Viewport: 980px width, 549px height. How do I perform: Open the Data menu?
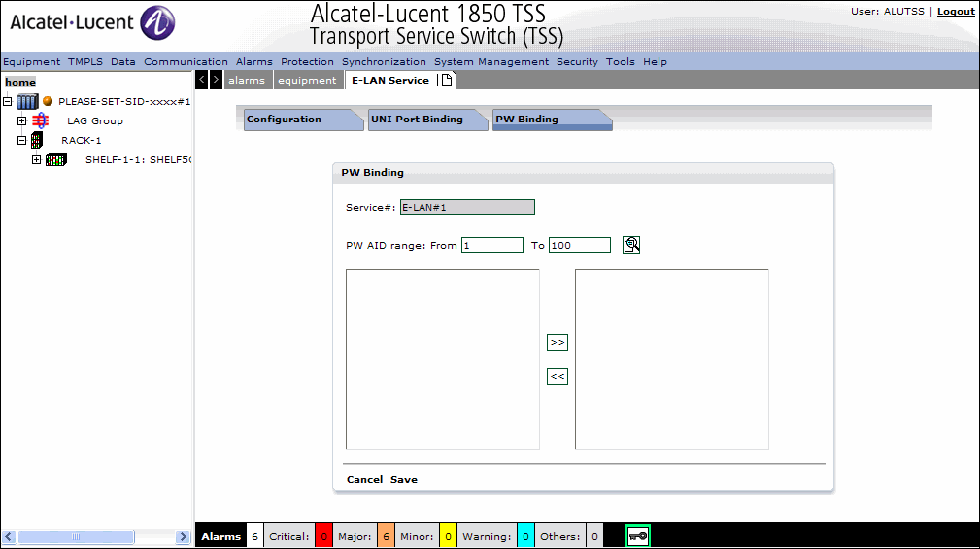pos(123,61)
